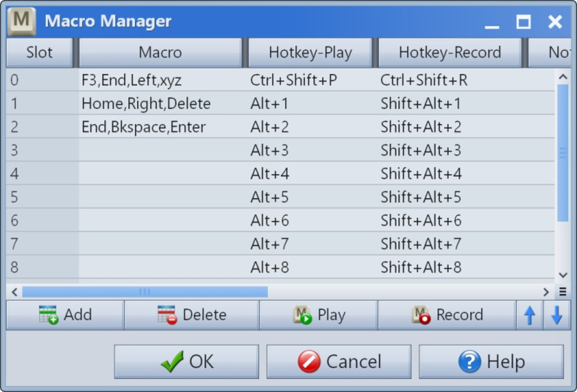Delete the selected macro
The image size is (577, 392).
tap(192, 315)
